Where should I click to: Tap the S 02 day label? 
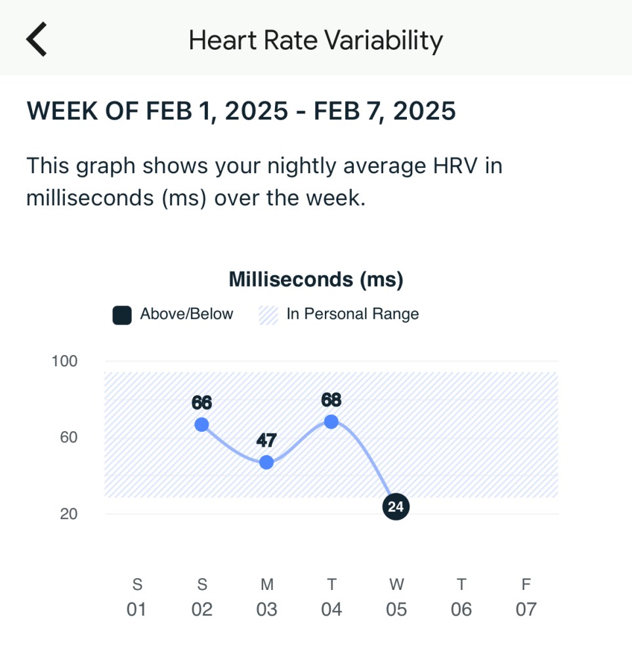click(201, 597)
